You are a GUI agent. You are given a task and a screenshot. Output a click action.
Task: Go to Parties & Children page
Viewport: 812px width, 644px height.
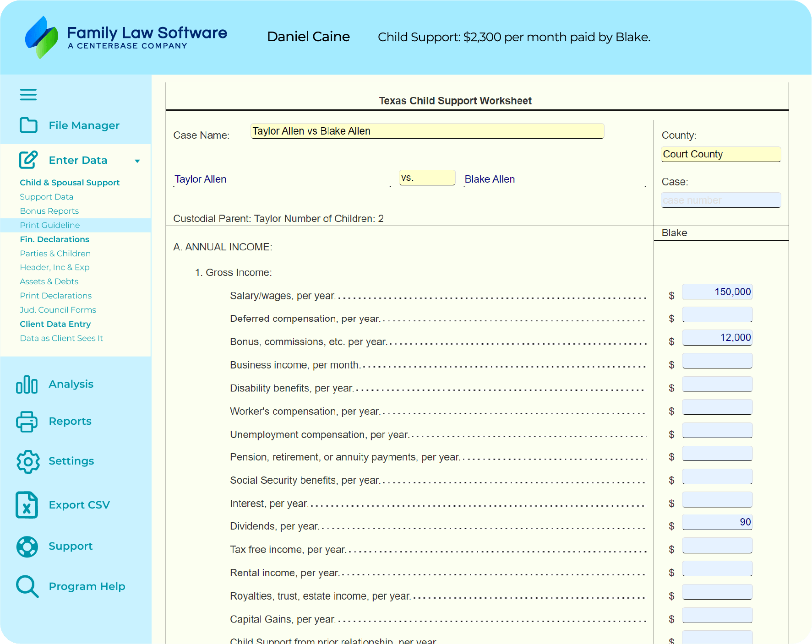[55, 254]
